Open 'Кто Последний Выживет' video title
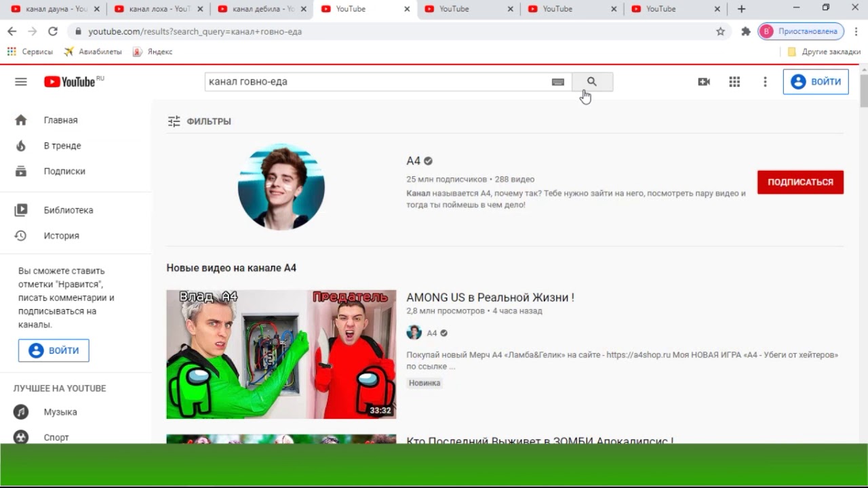 pyautogui.click(x=540, y=441)
